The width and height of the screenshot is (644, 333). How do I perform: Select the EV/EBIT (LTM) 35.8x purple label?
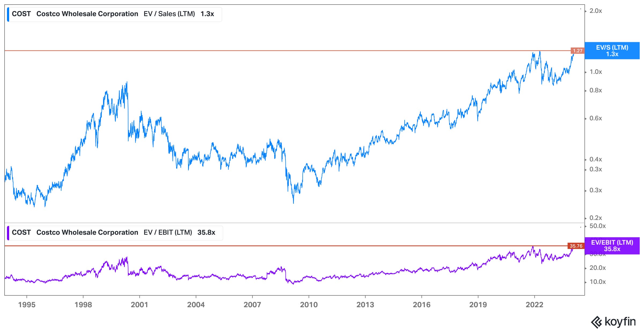(612, 246)
